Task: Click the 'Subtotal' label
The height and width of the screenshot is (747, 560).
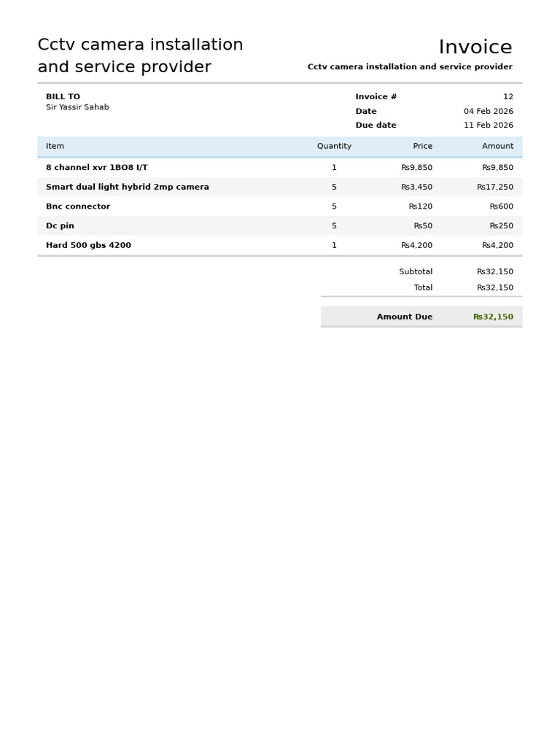Action: (416, 271)
